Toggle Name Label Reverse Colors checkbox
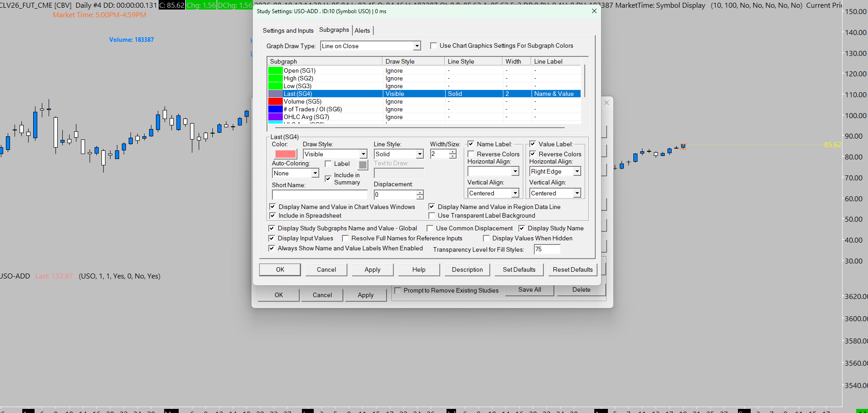This screenshot has width=868, height=413. tap(471, 154)
